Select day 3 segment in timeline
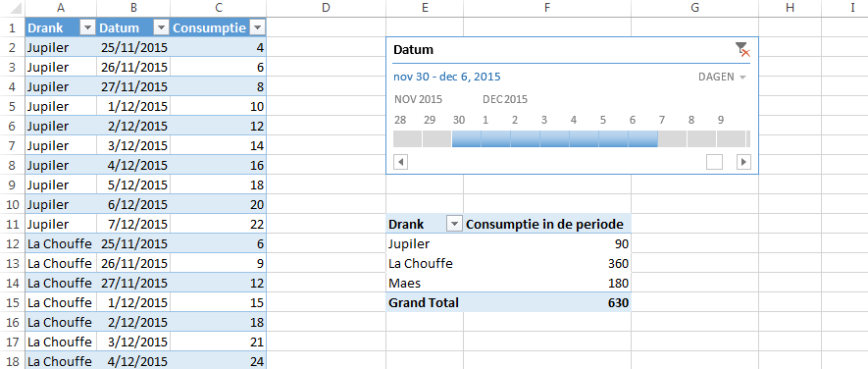 tap(555, 138)
